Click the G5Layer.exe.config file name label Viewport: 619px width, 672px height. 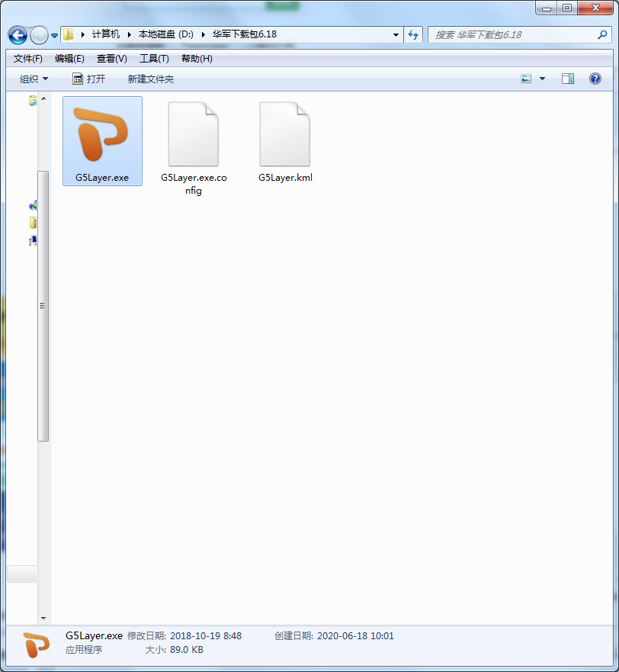pyautogui.click(x=194, y=184)
